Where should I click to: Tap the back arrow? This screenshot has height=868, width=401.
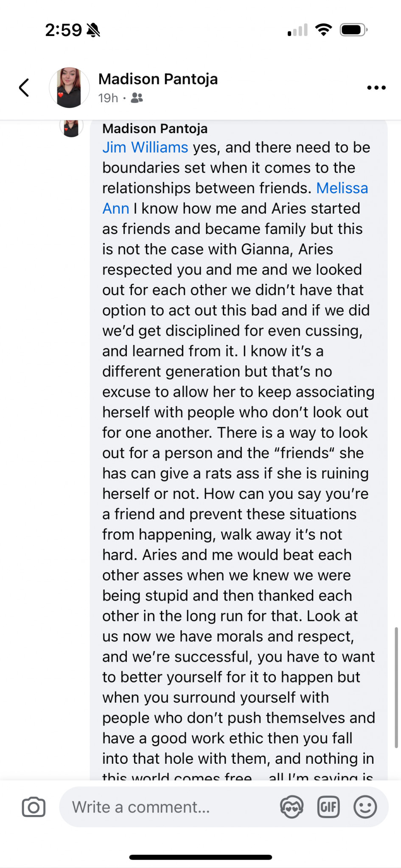(24, 88)
